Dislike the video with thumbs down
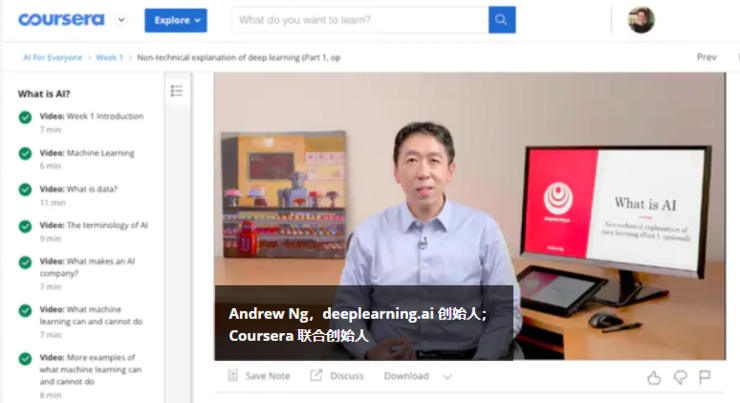Viewport: 740px width, 403px height. tap(680, 377)
